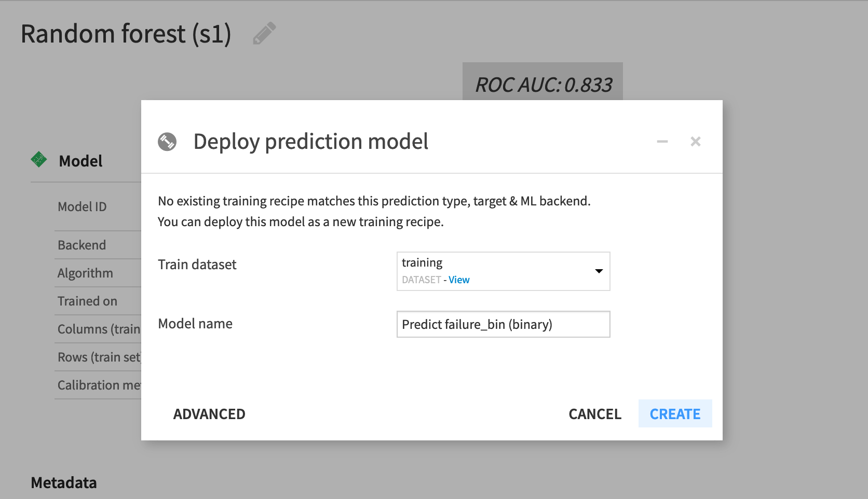Select the Model ID row in the sidebar
This screenshot has width=868, height=499.
82,206
